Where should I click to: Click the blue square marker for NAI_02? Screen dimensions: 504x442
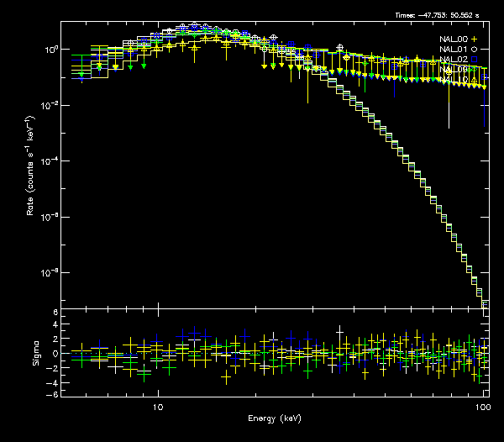tap(474, 61)
